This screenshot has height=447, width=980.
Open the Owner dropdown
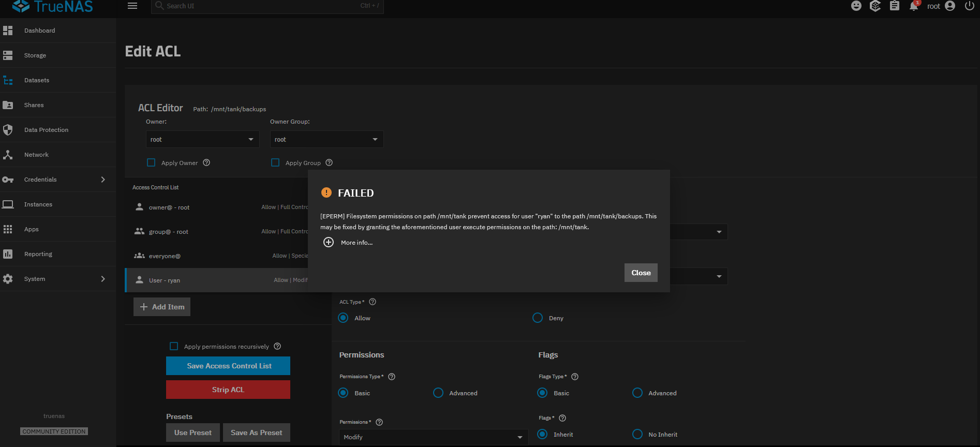point(202,139)
